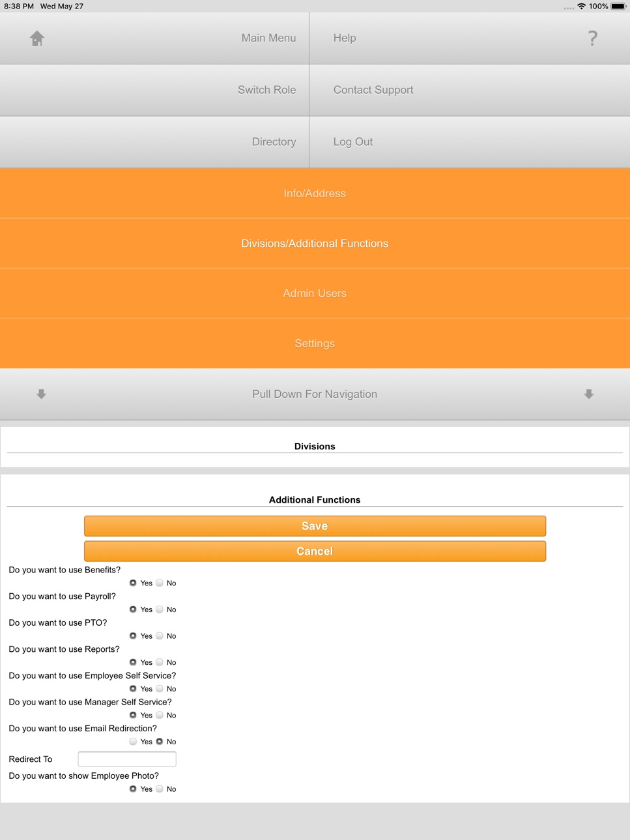Select Yes for show Employee Photo
Image resolution: width=630 pixels, height=840 pixels.
(x=133, y=789)
